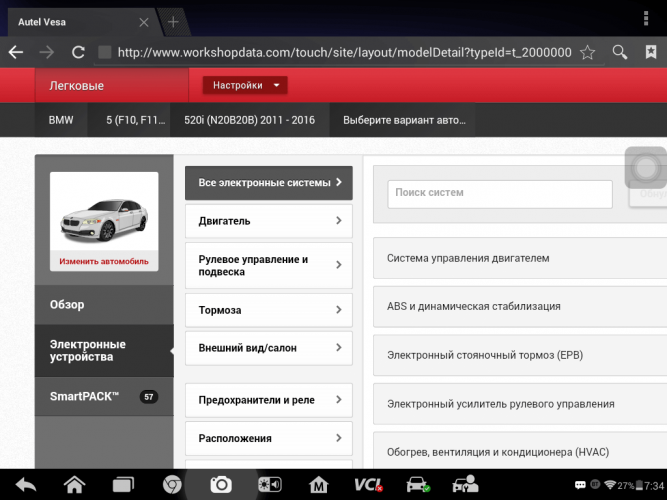The height and width of the screenshot is (500, 667).
Task: Open the Легковые vehicle category
Action: tap(111, 86)
